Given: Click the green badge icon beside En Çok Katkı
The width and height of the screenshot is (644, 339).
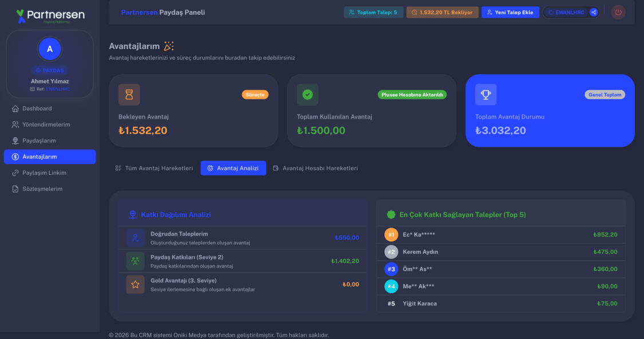Looking at the screenshot, I should click(391, 214).
